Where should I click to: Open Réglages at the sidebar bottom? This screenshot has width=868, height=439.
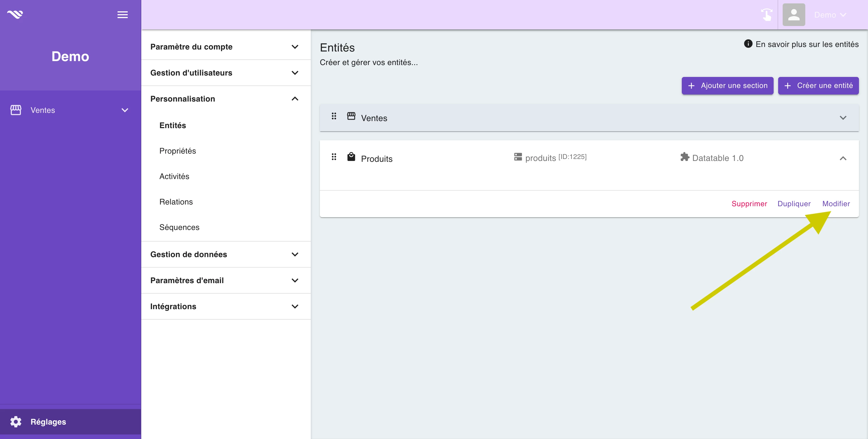(70, 421)
